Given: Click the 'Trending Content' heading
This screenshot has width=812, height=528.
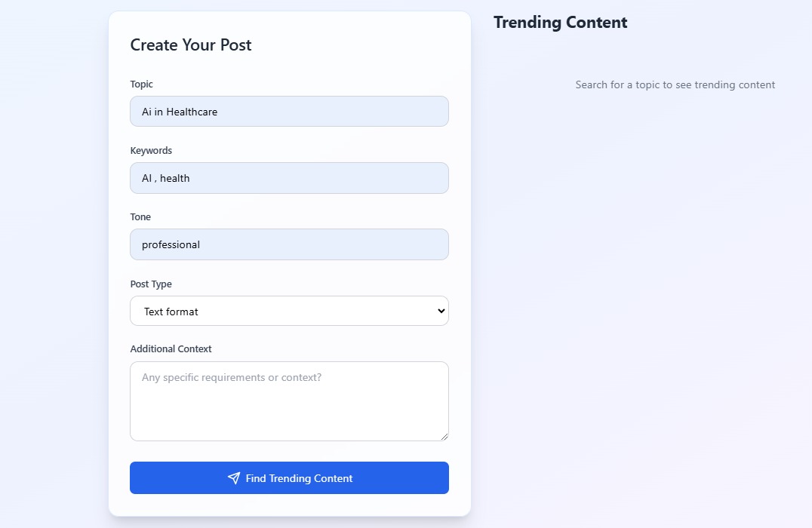Looking at the screenshot, I should (560, 23).
